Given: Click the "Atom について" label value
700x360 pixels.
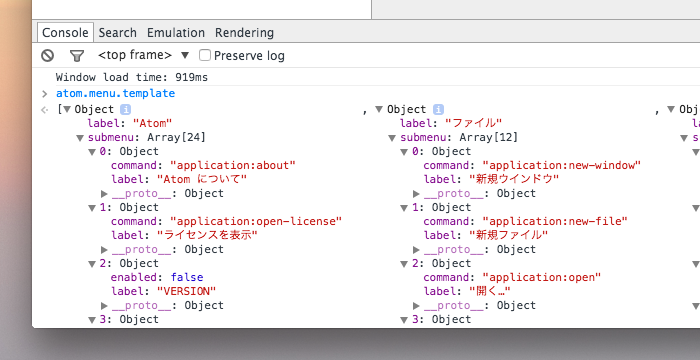Looking at the screenshot, I should point(202,180).
